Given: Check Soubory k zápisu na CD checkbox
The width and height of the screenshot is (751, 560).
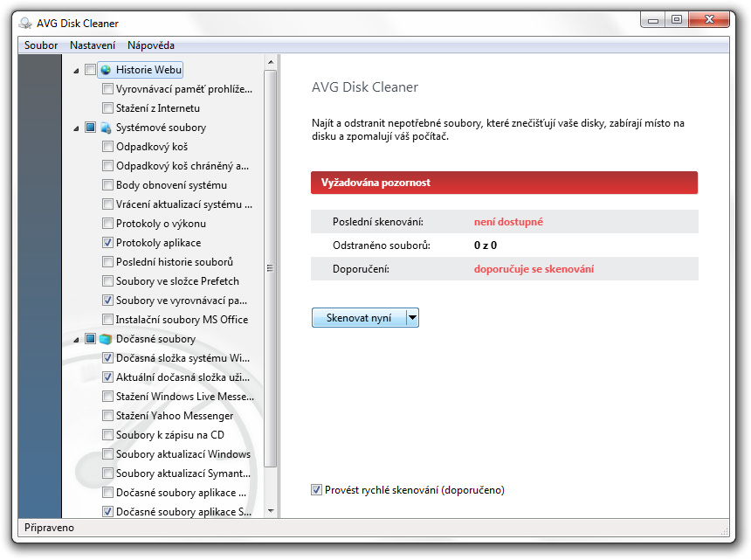Looking at the screenshot, I should [107, 435].
